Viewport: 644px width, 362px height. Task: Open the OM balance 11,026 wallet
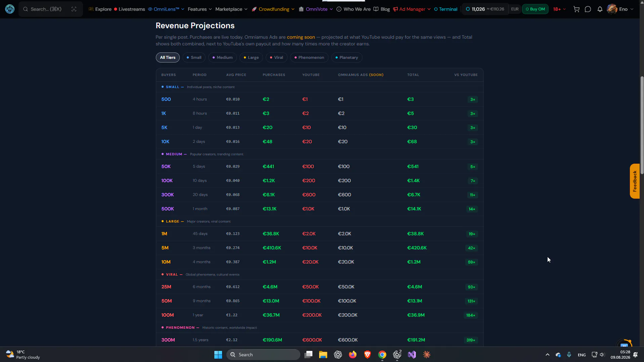(485, 9)
